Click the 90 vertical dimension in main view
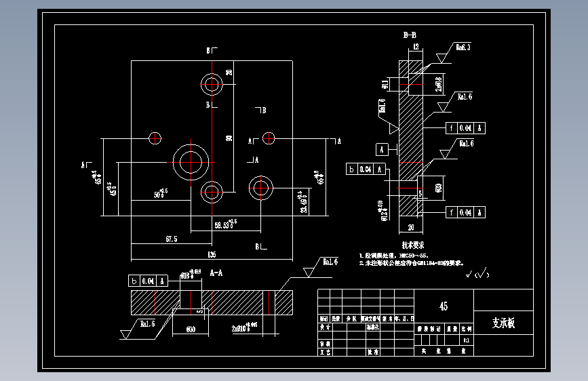 pyautogui.click(x=229, y=138)
